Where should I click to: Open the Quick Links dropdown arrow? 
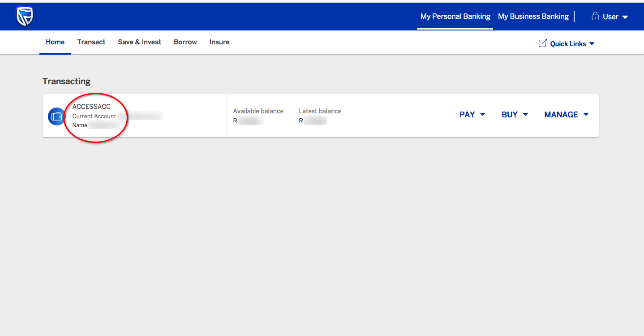coord(592,43)
